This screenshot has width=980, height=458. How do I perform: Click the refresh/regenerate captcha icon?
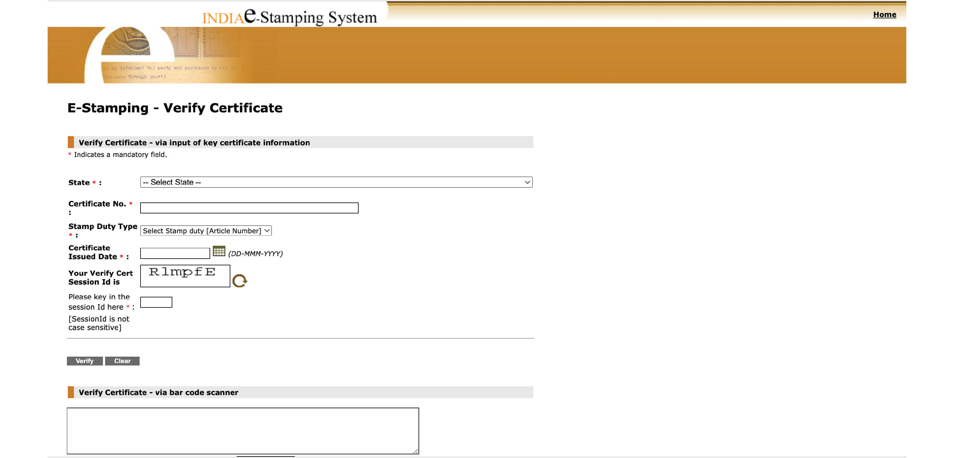click(240, 279)
